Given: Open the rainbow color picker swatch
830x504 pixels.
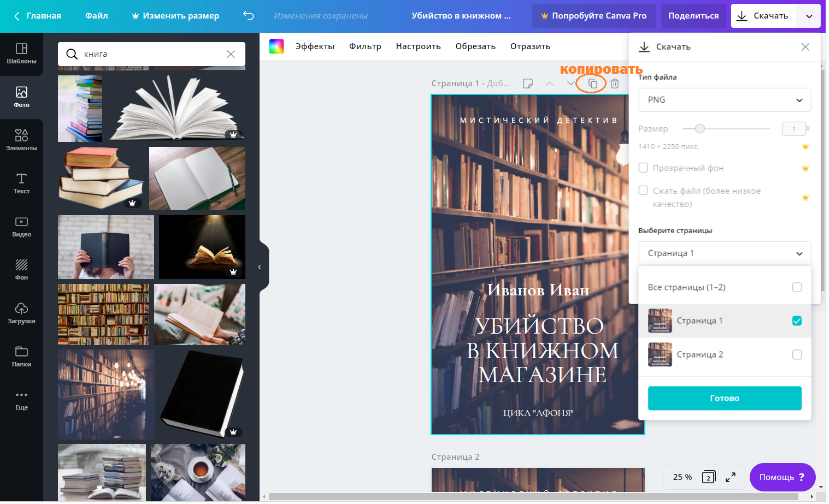Looking at the screenshot, I should [x=276, y=46].
